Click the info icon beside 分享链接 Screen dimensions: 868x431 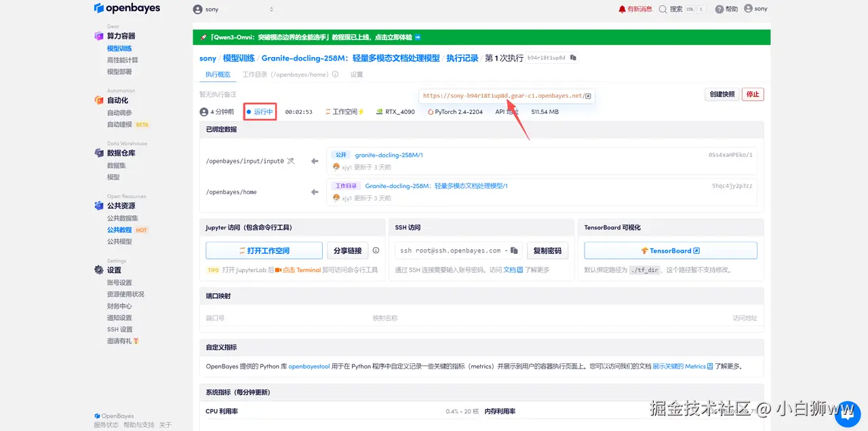tap(376, 250)
